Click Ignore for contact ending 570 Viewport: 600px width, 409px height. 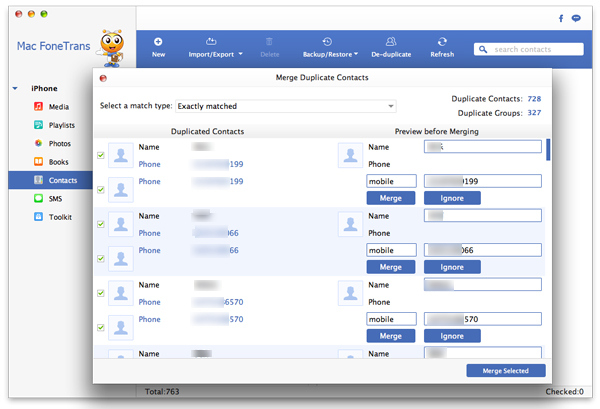click(452, 336)
